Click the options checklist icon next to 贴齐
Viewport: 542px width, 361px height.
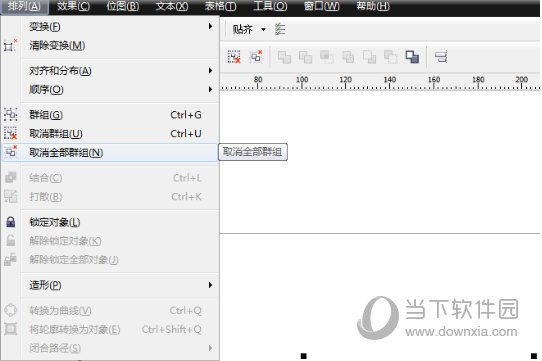tap(280, 29)
